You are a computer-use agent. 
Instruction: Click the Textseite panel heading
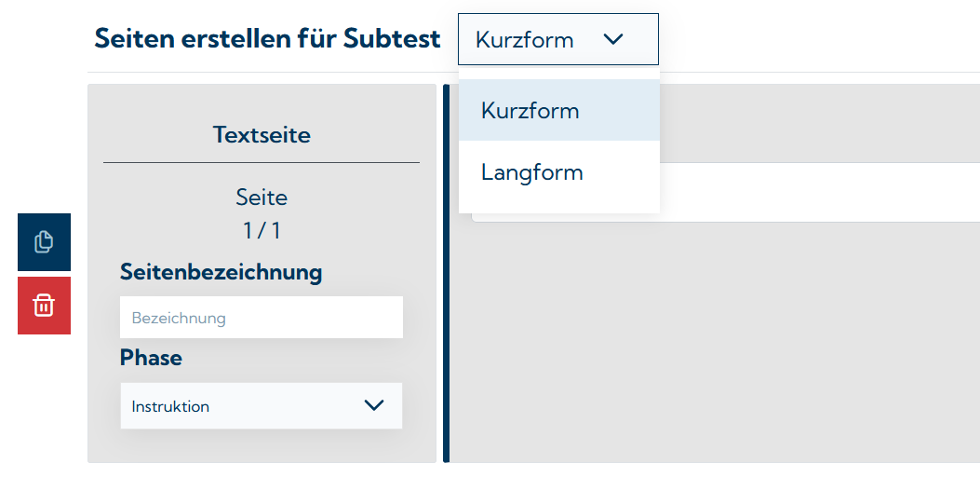pyautogui.click(x=262, y=135)
